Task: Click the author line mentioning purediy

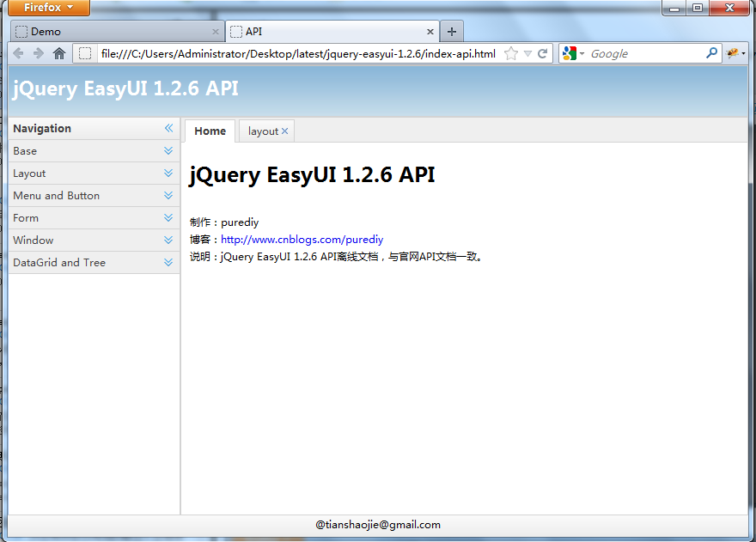Action: coord(224,222)
